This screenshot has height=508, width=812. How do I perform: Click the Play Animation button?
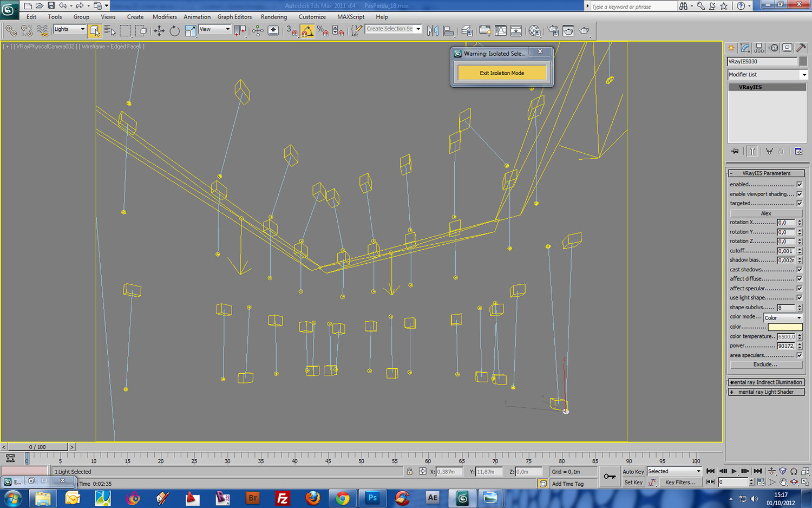coord(734,472)
